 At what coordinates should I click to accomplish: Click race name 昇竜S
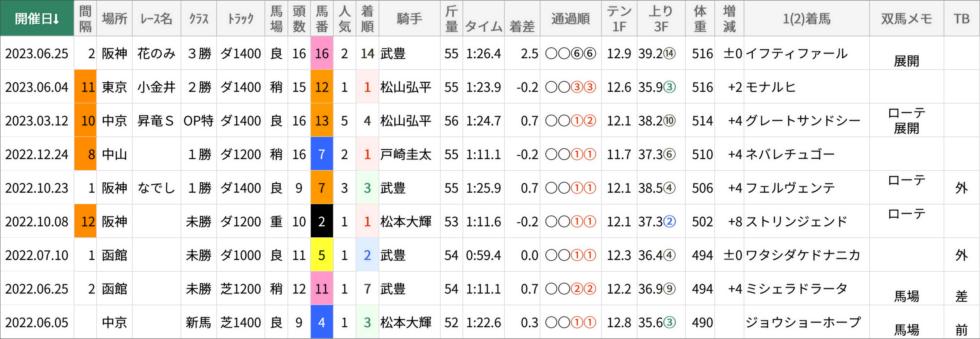pos(156,121)
